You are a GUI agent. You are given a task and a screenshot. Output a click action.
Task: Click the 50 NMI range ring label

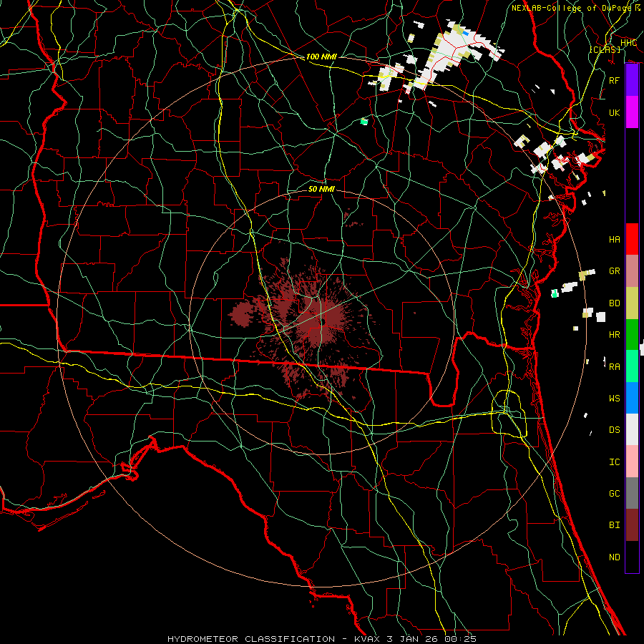point(321,189)
